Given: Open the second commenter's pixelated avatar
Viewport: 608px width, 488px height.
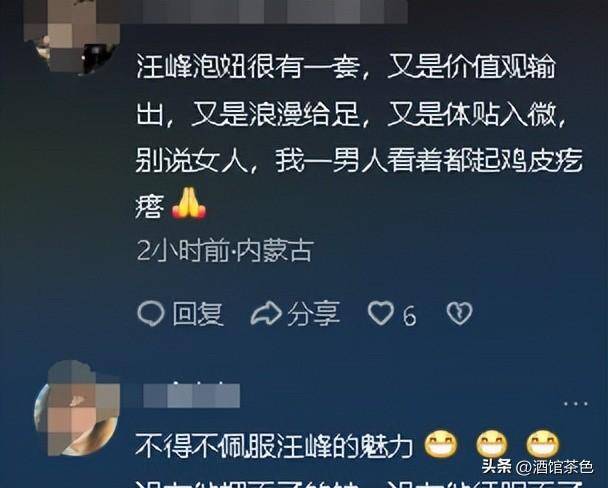Looking at the screenshot, I should (76, 408).
